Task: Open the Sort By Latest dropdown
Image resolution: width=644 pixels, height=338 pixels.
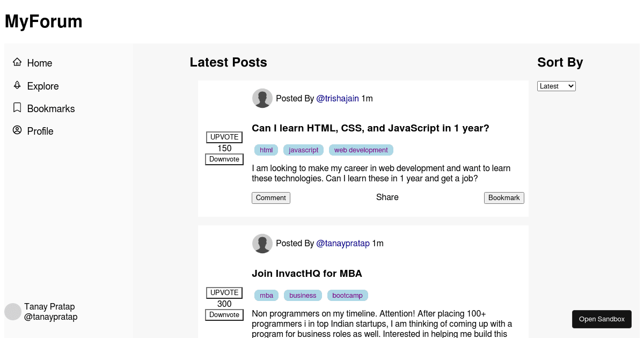Action: (x=557, y=86)
